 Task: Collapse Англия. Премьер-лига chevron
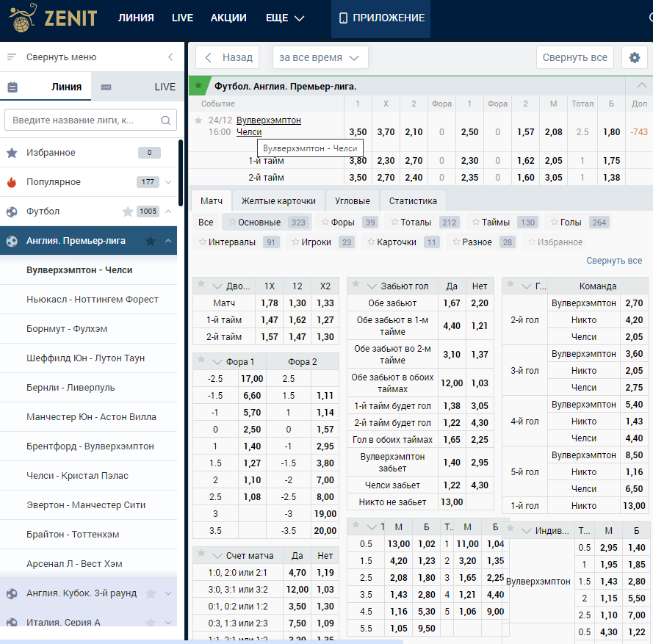coord(168,241)
